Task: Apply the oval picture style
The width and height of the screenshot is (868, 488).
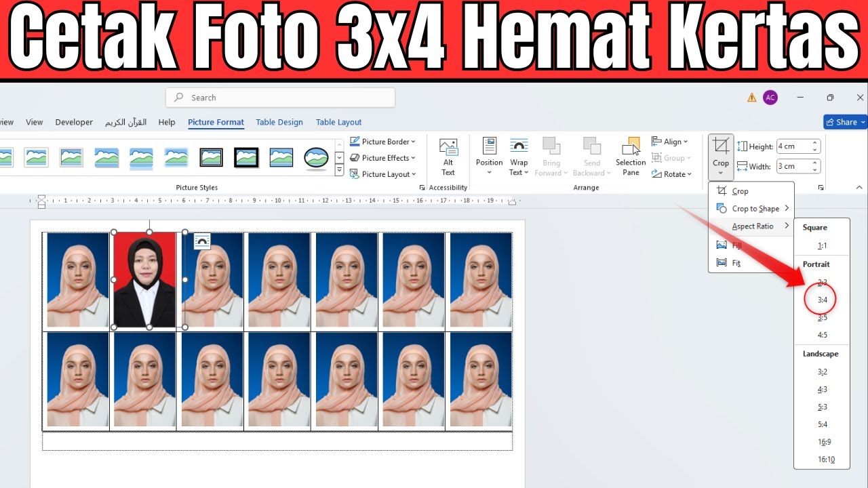Action: tap(316, 157)
